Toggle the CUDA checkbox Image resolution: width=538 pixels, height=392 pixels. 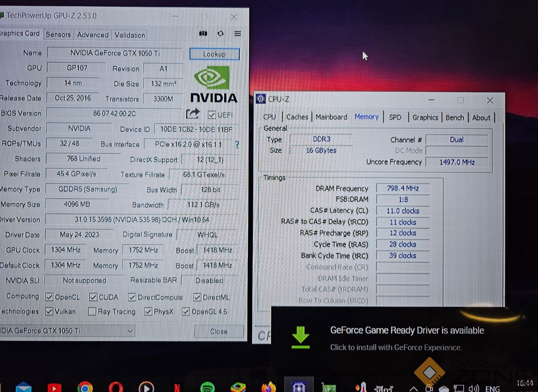click(x=93, y=297)
